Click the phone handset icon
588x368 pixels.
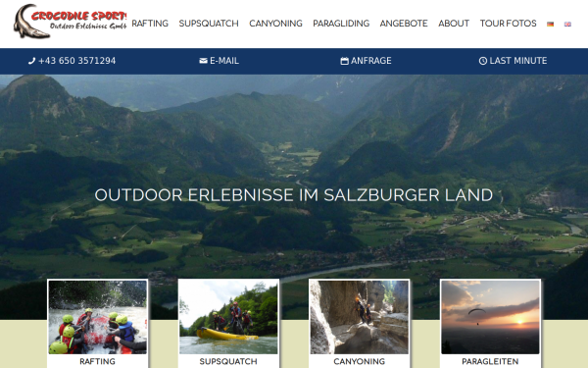coord(32,61)
